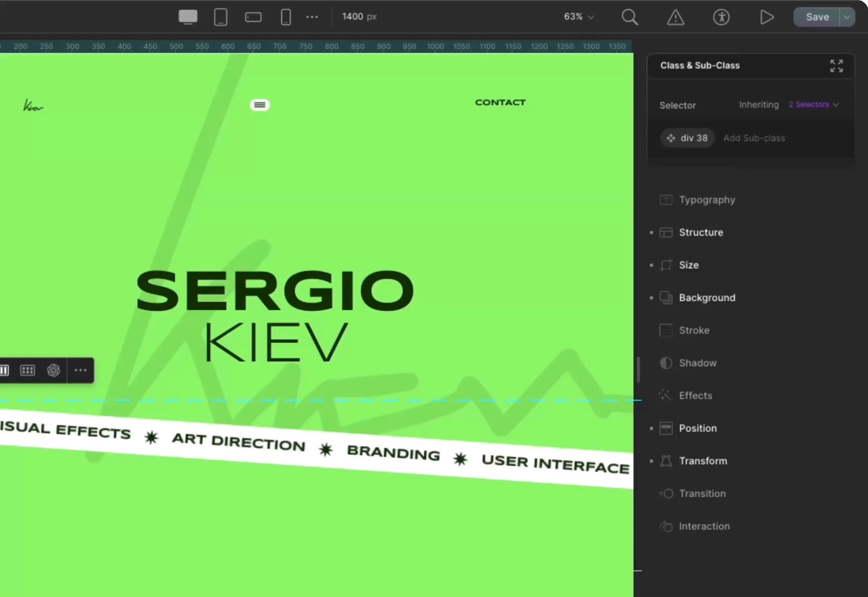
Task: Click the CONTACT link on canvas
Action: click(500, 102)
